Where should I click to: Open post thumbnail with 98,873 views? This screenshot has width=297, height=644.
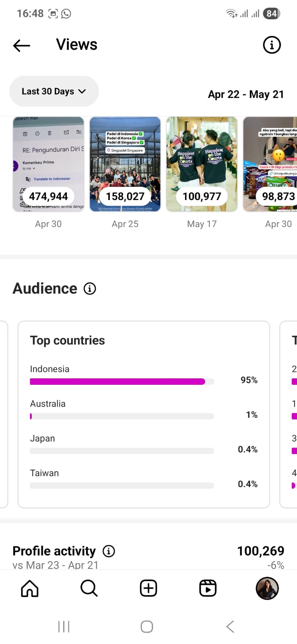coord(270,164)
